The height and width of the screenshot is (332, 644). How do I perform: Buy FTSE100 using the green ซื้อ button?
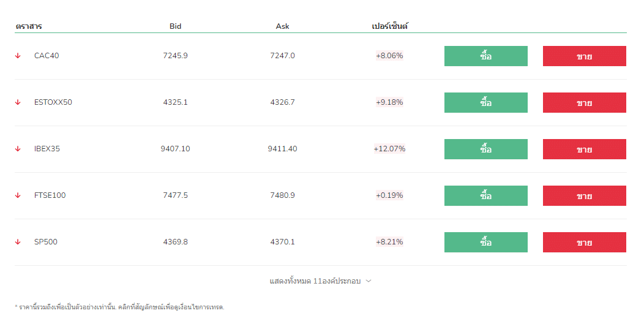[485, 195]
